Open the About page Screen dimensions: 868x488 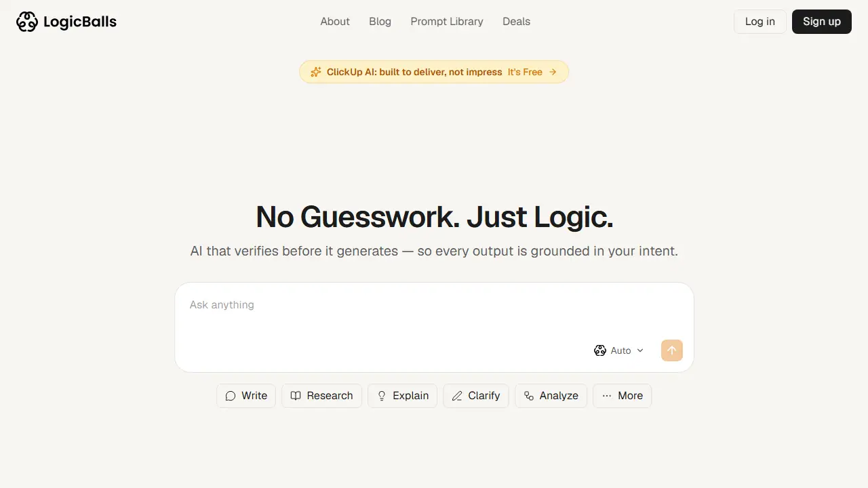[x=335, y=22]
